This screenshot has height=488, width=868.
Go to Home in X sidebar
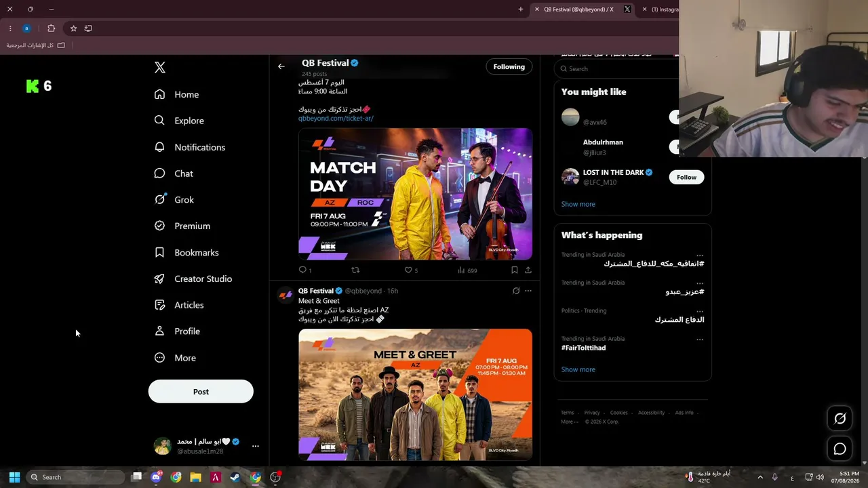click(176, 94)
